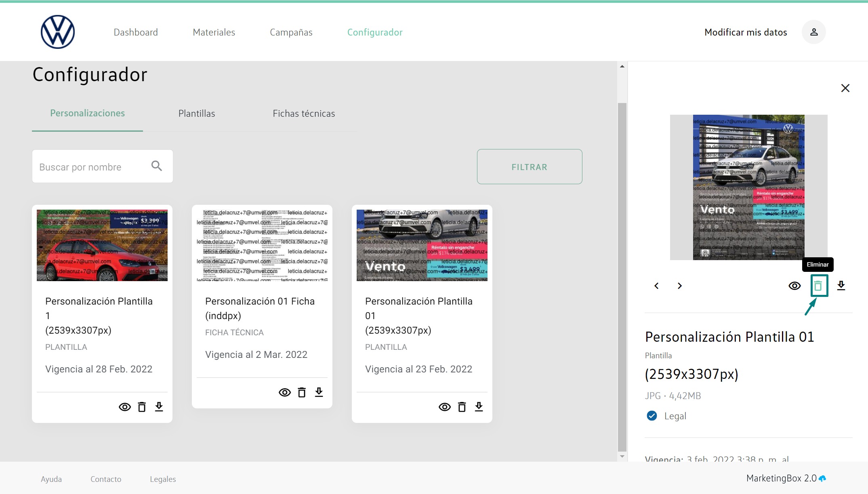Preview Personalización Plantilla 1 with eye icon
This screenshot has width=868, height=494.
click(125, 407)
